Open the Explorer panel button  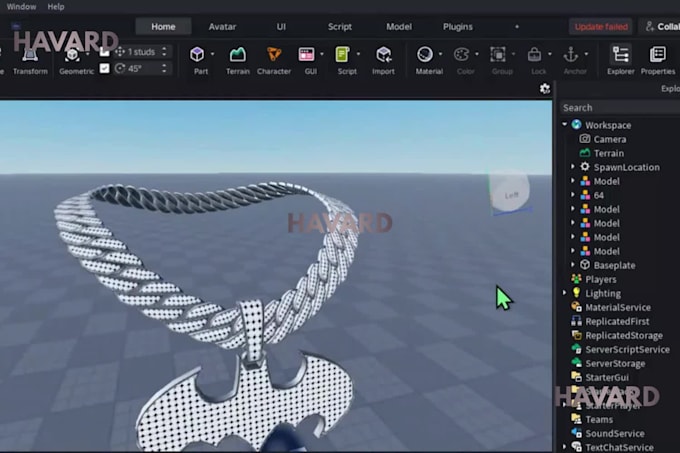coord(621,61)
